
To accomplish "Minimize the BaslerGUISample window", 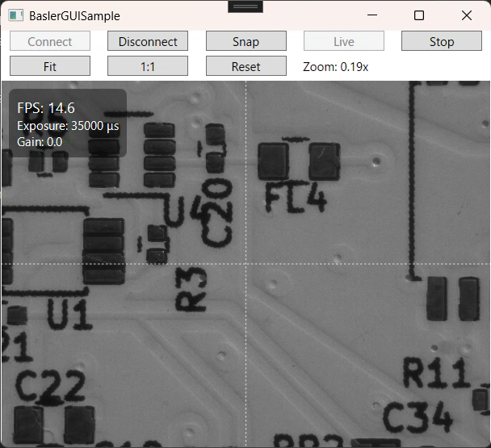I will [372, 15].
